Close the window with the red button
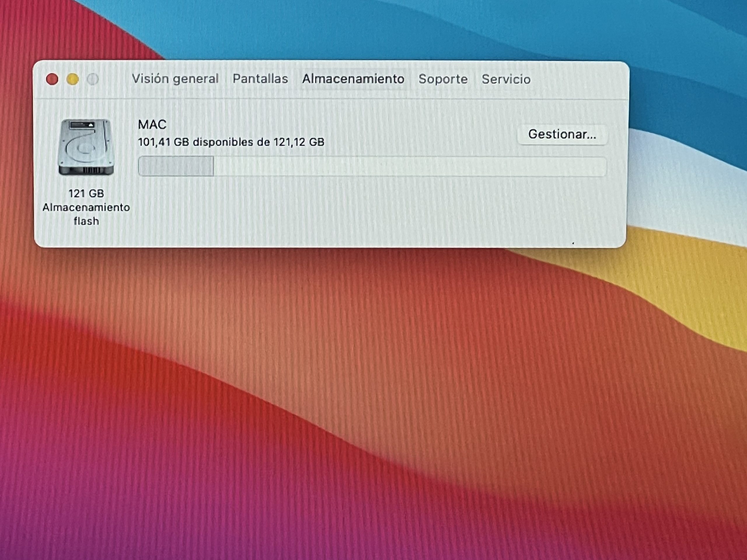747x560 pixels. pyautogui.click(x=52, y=79)
